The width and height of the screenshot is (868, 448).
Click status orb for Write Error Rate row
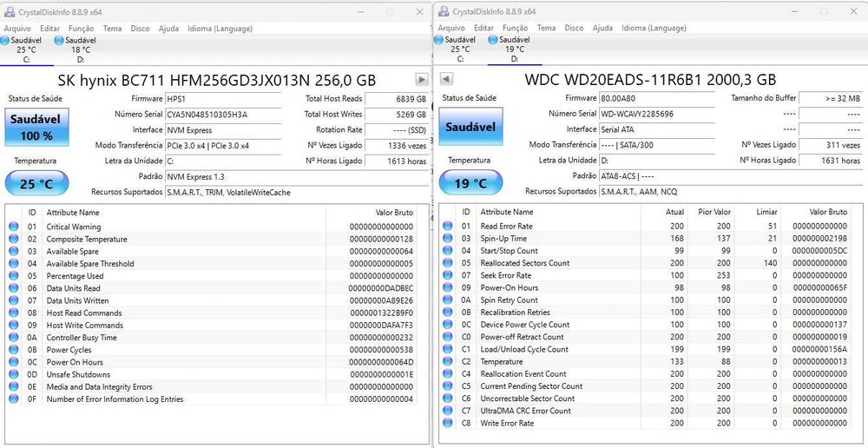pyautogui.click(x=448, y=423)
